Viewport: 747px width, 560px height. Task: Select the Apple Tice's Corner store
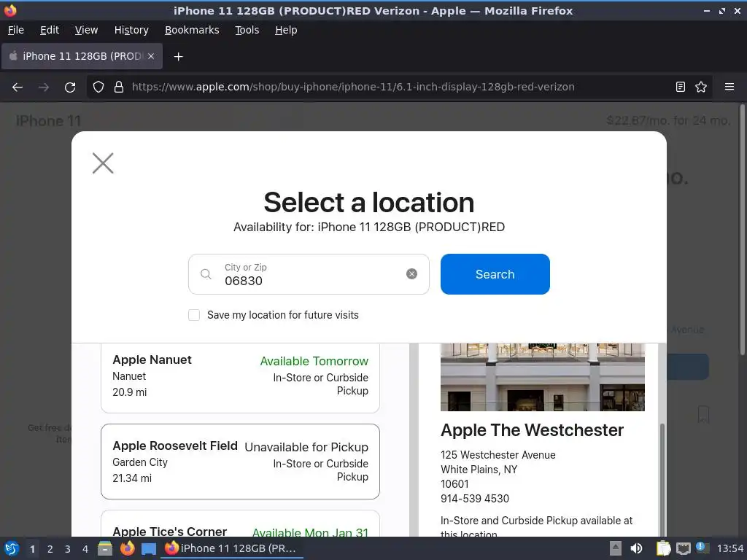click(x=240, y=524)
